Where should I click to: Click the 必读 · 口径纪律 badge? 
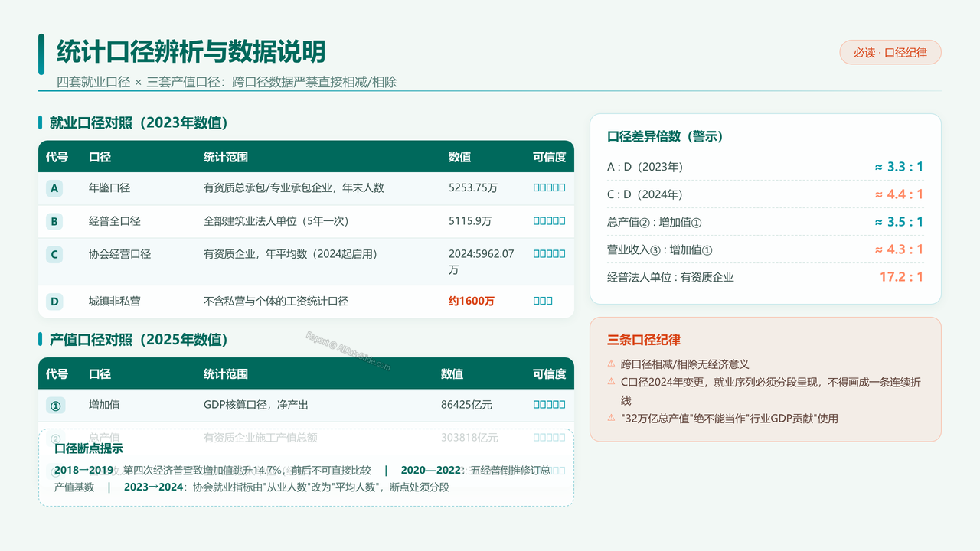890,53
